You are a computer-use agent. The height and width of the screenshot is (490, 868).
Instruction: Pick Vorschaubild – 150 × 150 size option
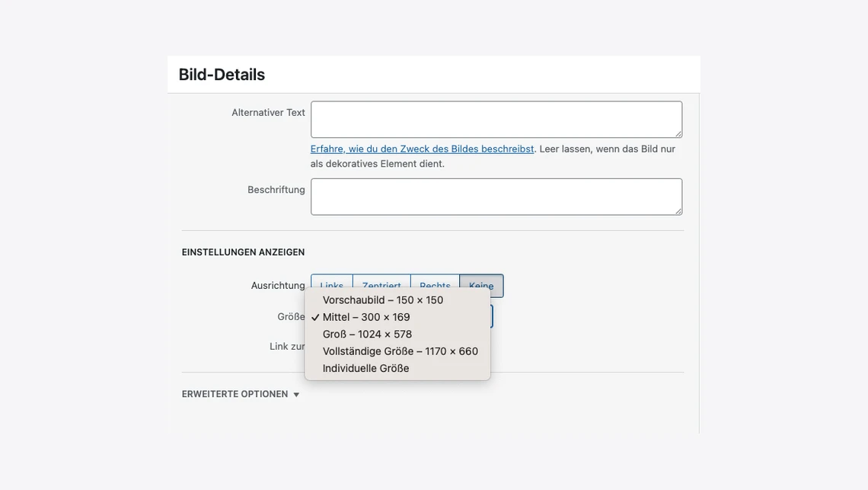(x=382, y=300)
